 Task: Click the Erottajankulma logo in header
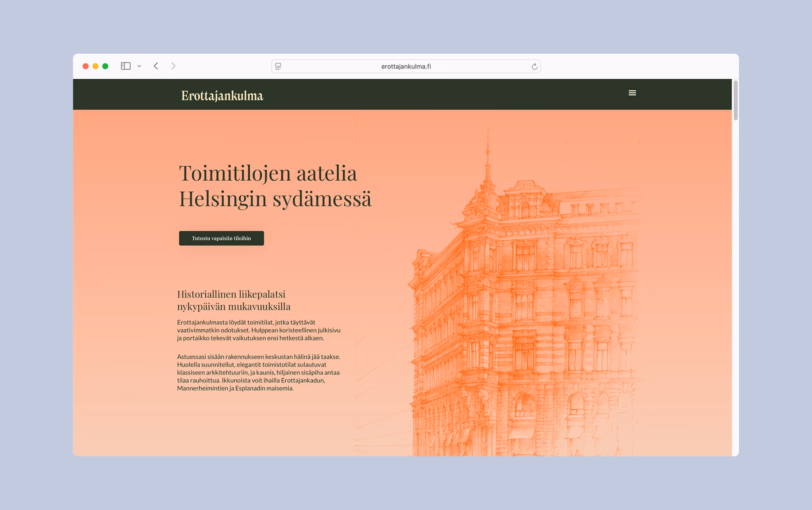pyautogui.click(x=222, y=96)
